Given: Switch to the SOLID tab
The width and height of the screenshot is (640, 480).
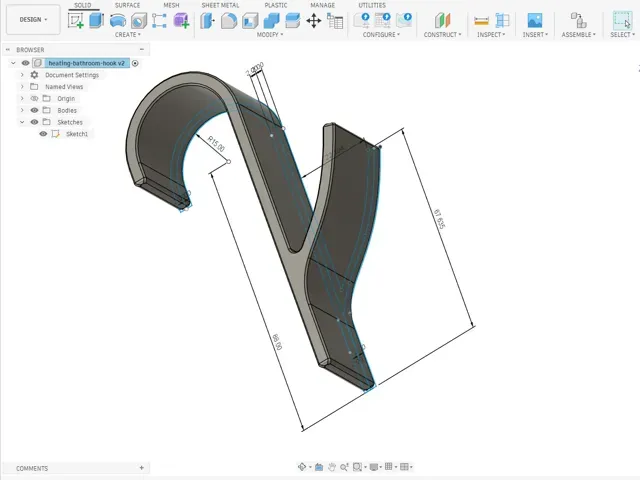Looking at the screenshot, I should click(x=82, y=5).
